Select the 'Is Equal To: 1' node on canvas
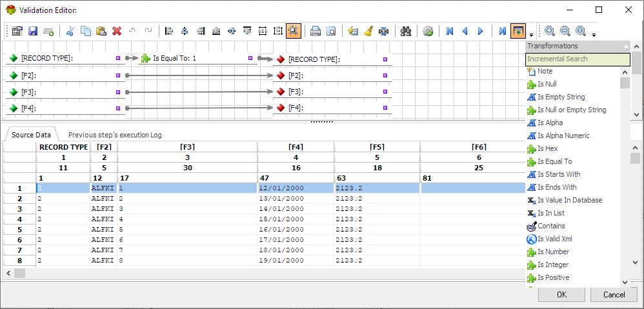This screenshot has width=644, height=309. (197, 59)
